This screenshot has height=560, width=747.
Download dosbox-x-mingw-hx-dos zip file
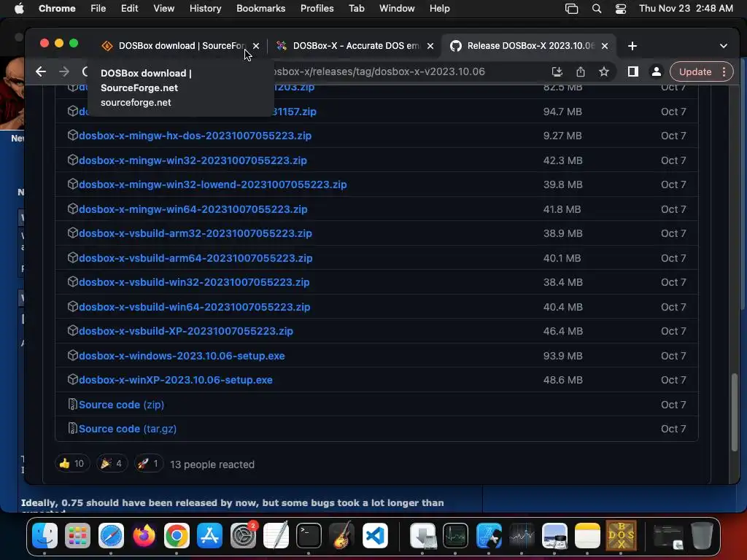click(195, 136)
